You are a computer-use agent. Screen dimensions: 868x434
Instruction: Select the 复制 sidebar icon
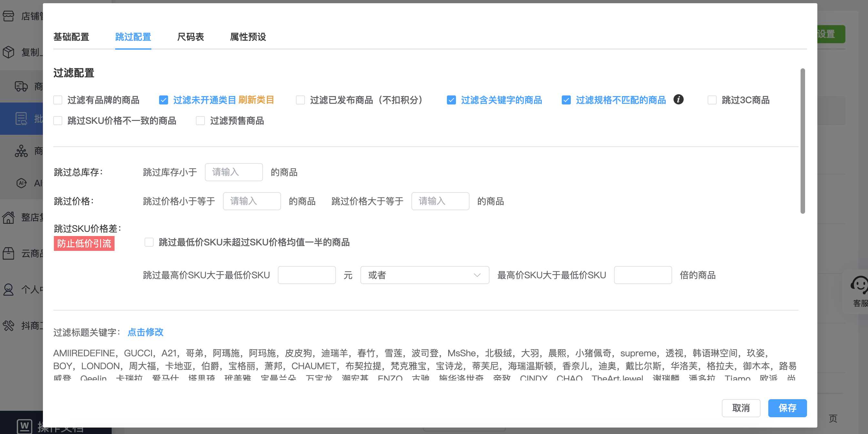coord(8,52)
